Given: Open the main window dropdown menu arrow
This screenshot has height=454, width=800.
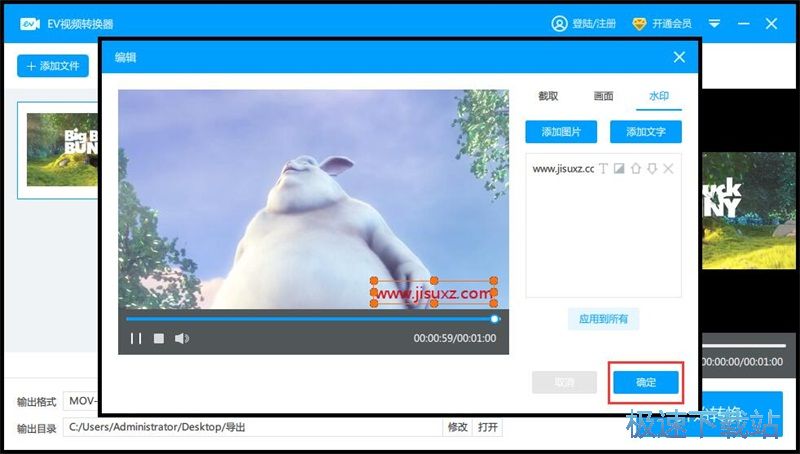Looking at the screenshot, I should (714, 23).
